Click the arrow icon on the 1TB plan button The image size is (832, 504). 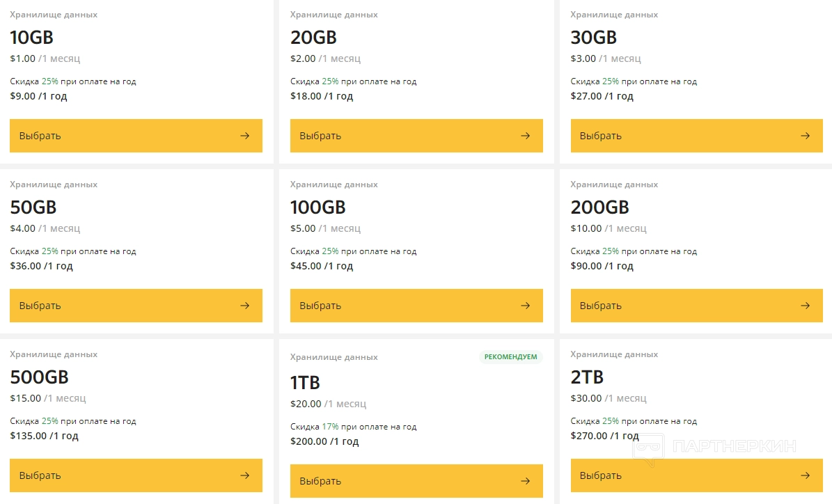point(526,481)
